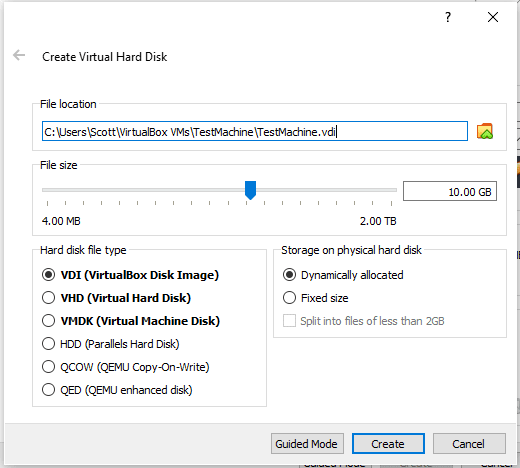Click the file location path field

pos(255,131)
